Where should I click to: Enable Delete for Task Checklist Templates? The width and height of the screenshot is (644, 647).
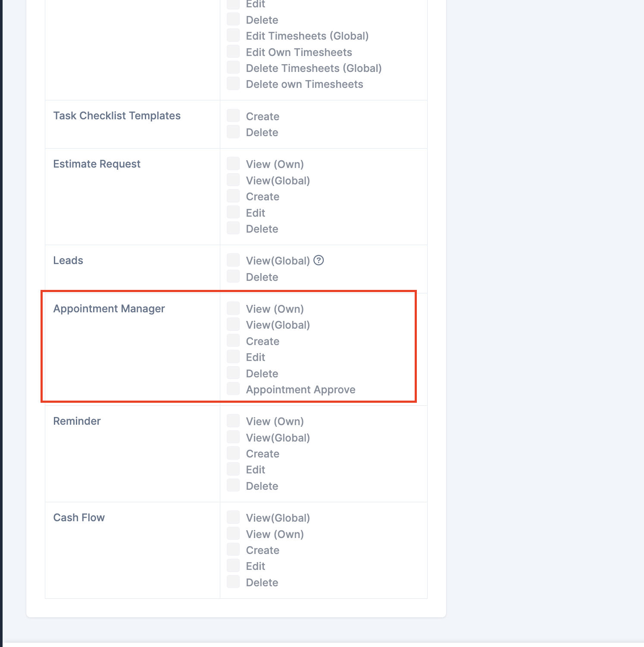[x=233, y=131]
